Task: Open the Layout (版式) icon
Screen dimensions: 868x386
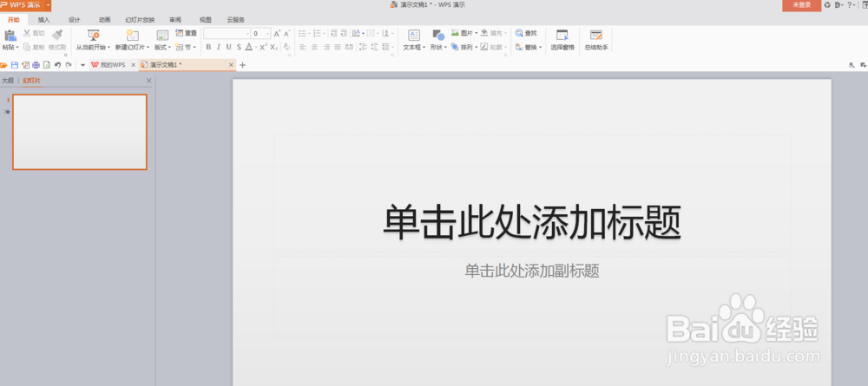Action: (162, 36)
